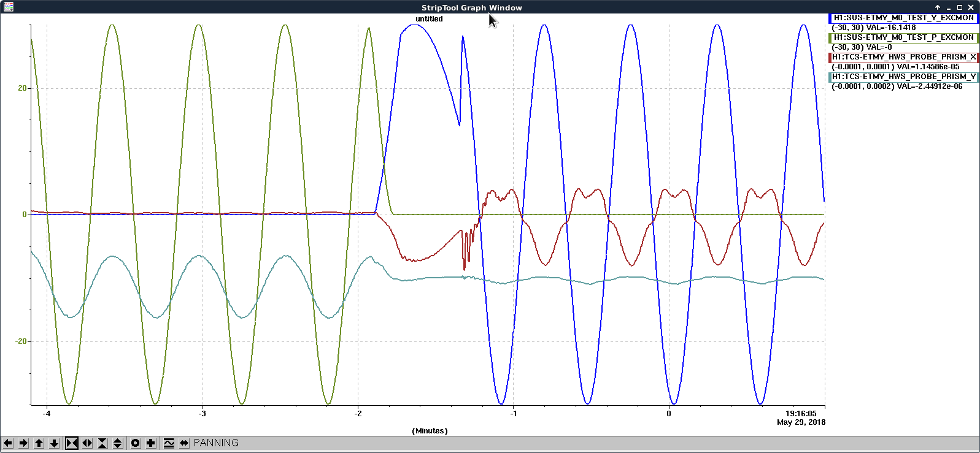This screenshot has width=980, height=453.
Task: Click the circle auto-scale toolbar button
Action: [x=136, y=443]
